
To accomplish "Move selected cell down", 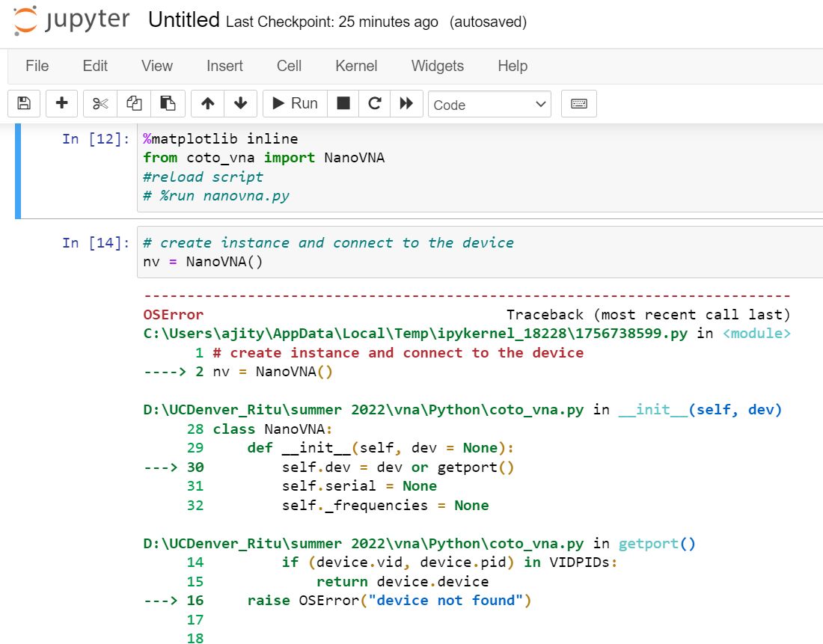I will (x=240, y=103).
